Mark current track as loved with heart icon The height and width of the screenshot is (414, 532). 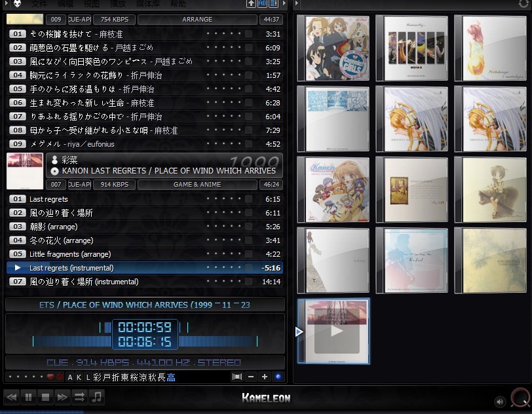click(x=50, y=377)
